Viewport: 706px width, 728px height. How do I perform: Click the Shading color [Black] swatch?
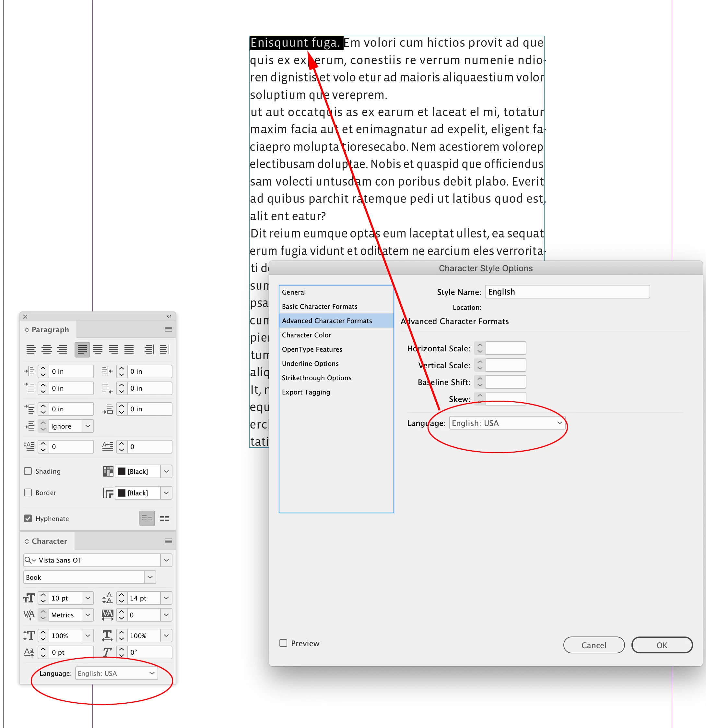click(x=121, y=471)
